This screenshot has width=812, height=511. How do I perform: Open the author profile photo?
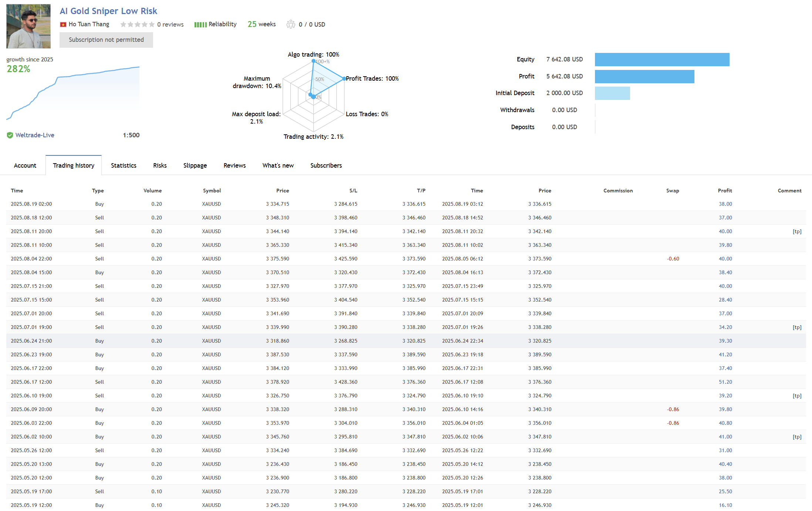[x=28, y=26]
